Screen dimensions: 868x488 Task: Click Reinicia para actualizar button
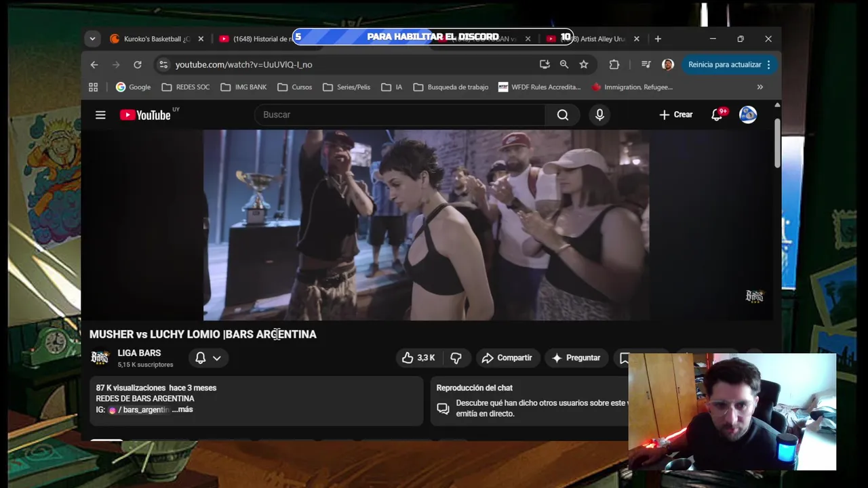click(x=724, y=64)
